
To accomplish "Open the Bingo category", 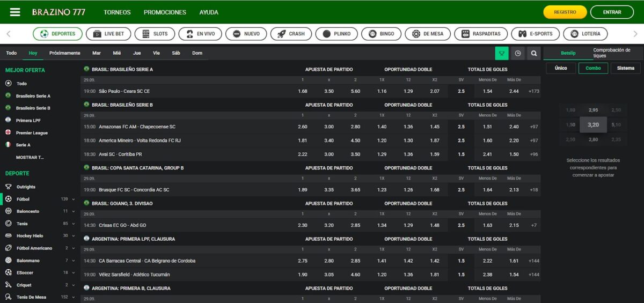I will 380,34.
